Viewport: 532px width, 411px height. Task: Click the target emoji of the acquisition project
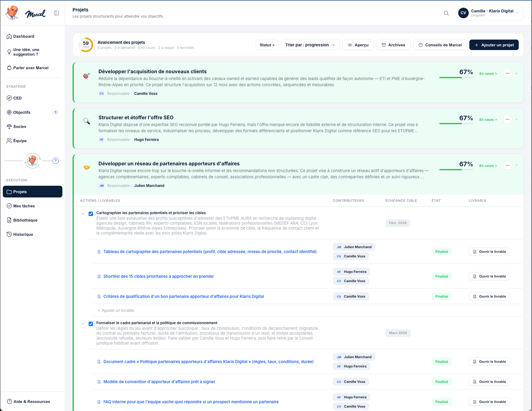pyautogui.click(x=87, y=75)
